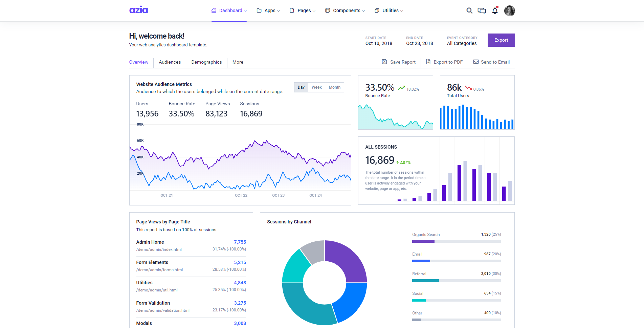Click the azia logo
644x328 pixels.
[138, 10]
